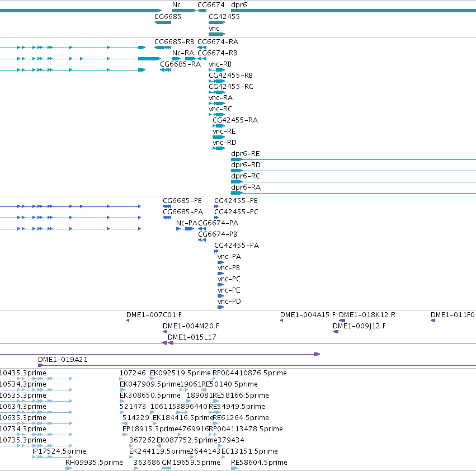
Task: Click the vnc-RD transcript label
Action: (224, 143)
